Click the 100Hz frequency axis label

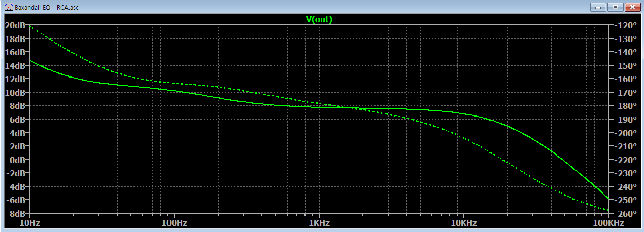pos(175,223)
